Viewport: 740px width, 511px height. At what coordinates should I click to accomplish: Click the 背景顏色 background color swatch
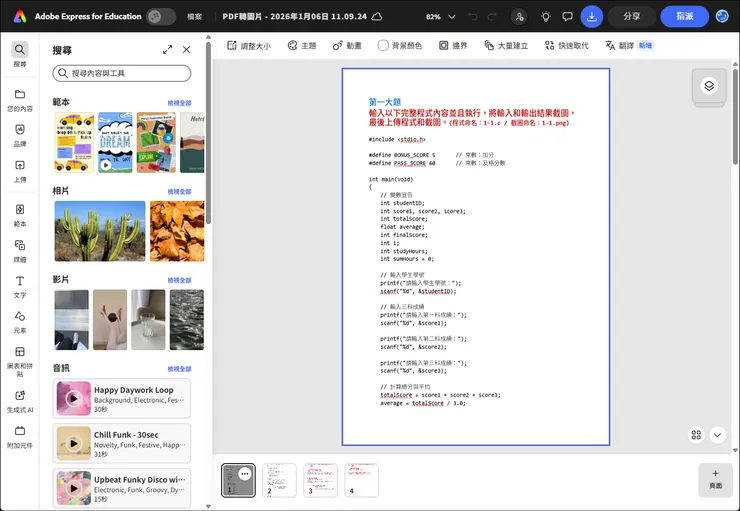pyautogui.click(x=383, y=45)
